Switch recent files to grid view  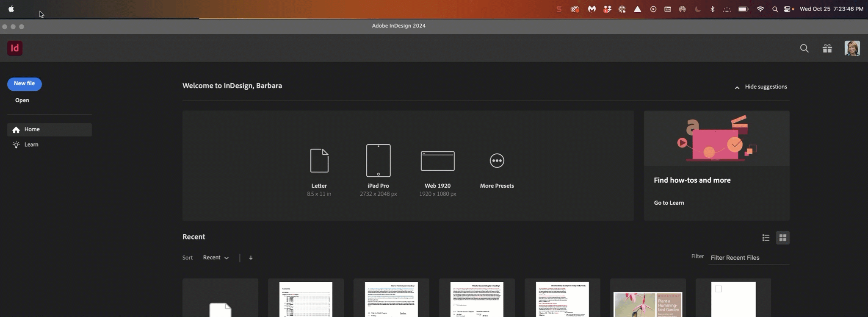(x=782, y=238)
